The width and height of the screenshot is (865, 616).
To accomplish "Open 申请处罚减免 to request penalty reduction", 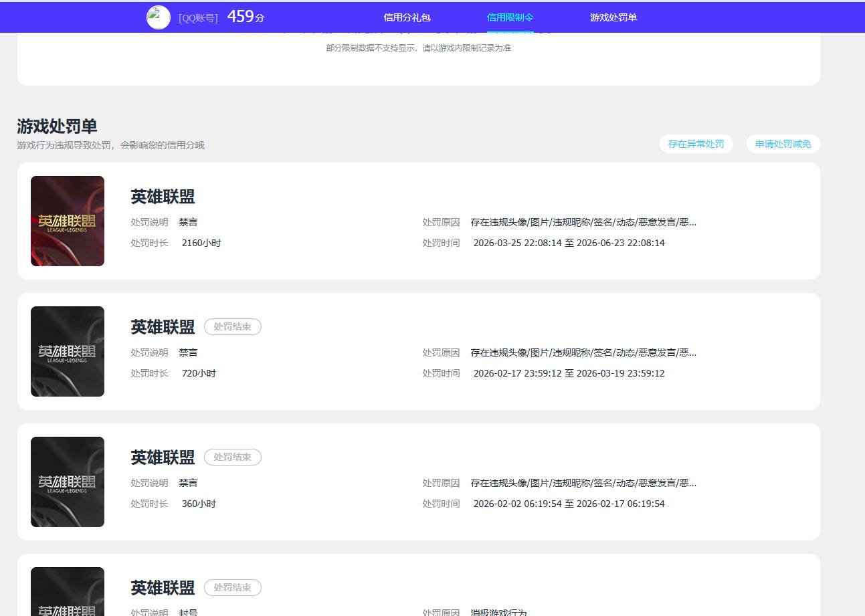I will (783, 144).
